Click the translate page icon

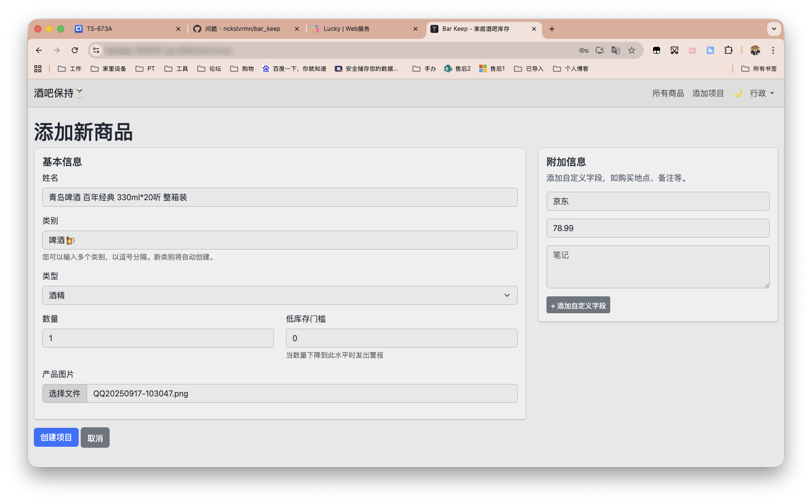tap(616, 50)
